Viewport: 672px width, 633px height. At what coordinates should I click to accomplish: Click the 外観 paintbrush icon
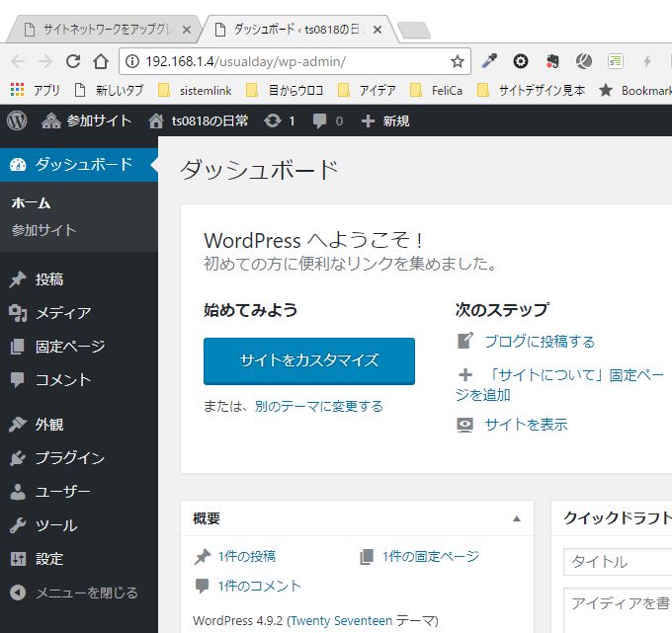18,425
